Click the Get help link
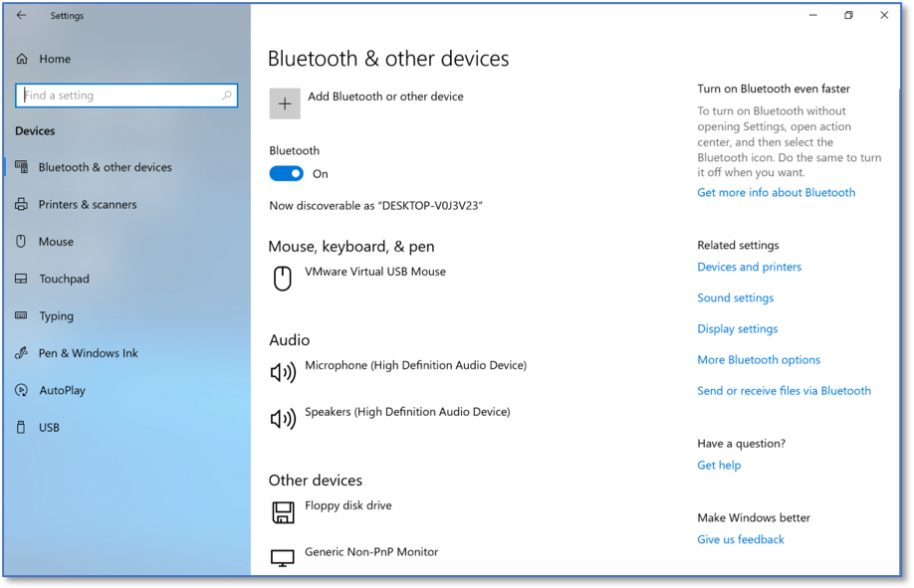914x588 pixels. point(719,465)
